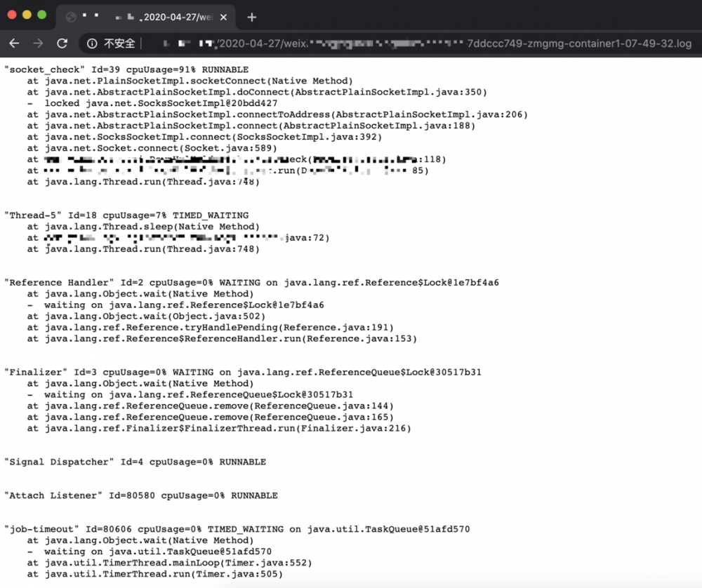This screenshot has width=702, height=588.
Task: Open the 不安全 site security panel
Action: [119, 43]
